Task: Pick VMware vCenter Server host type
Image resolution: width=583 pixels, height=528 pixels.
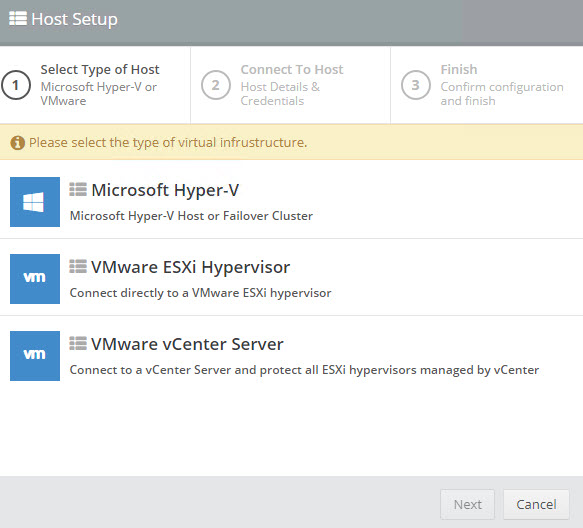Action: tap(292, 356)
